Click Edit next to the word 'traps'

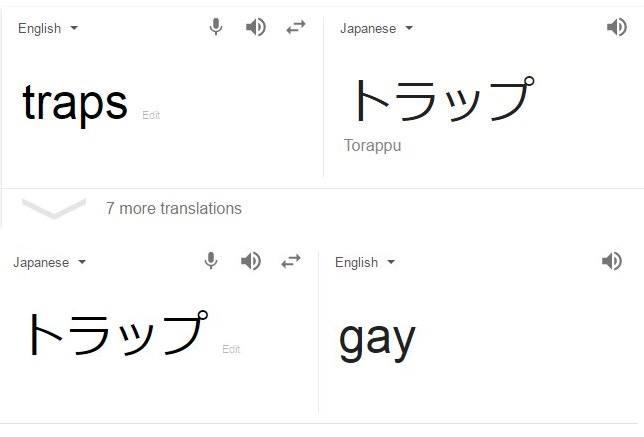coord(151,115)
